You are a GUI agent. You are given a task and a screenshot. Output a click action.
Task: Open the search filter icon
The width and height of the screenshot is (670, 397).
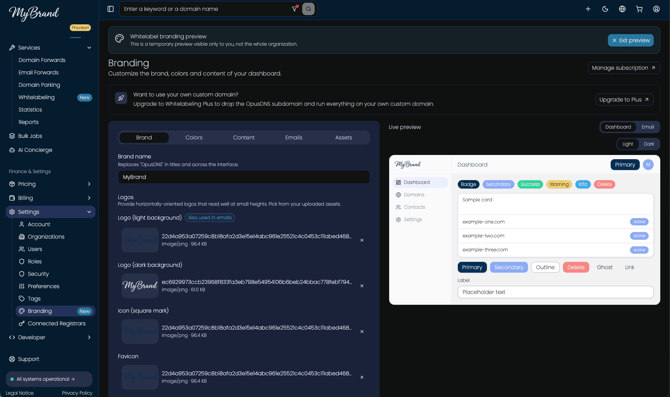coord(295,9)
